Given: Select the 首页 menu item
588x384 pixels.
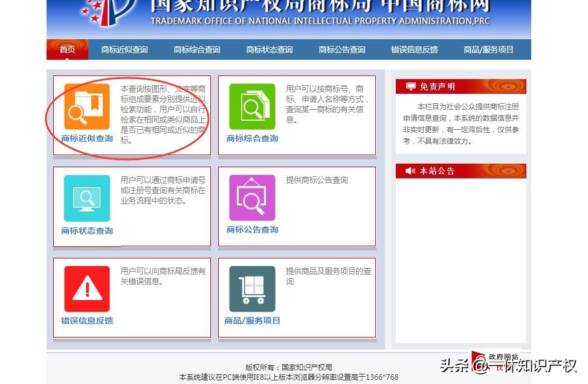Looking at the screenshot, I should tap(66, 50).
